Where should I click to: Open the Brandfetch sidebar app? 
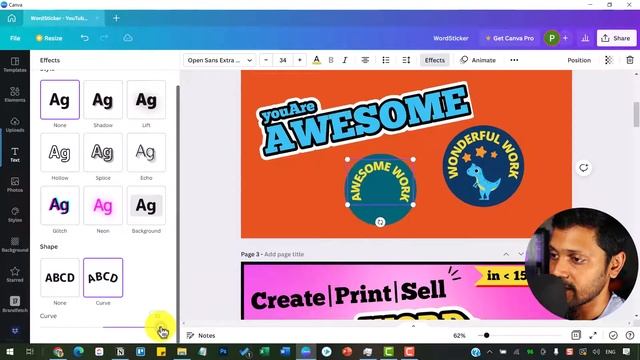click(15, 304)
